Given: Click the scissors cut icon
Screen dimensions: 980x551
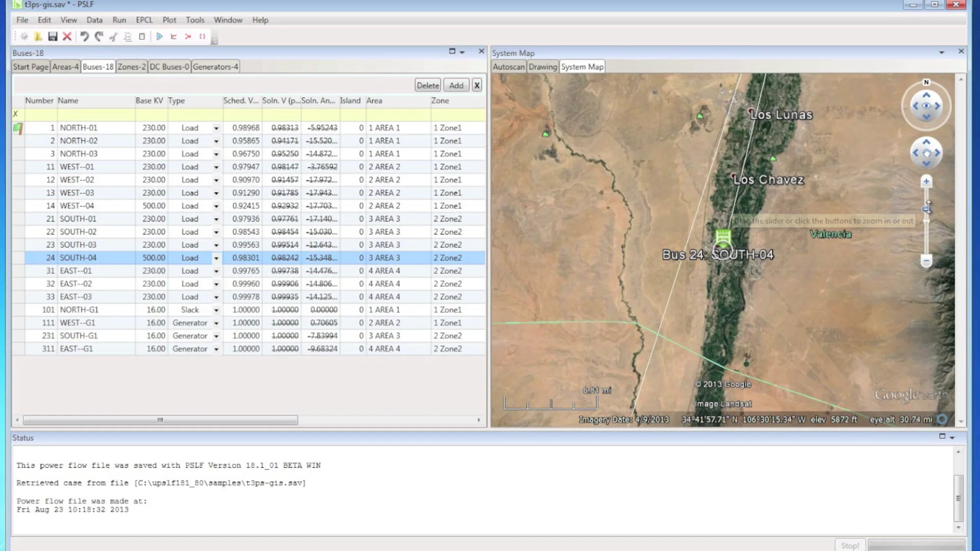Looking at the screenshot, I should click(113, 37).
